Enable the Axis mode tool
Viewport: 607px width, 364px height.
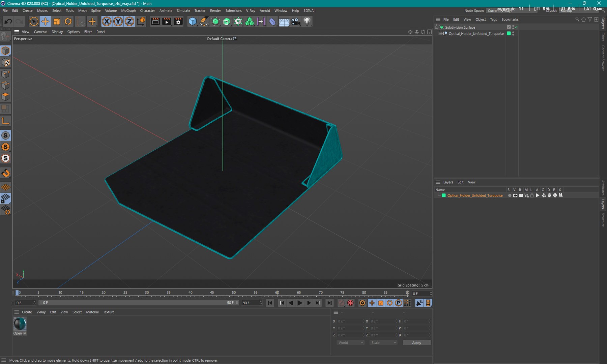[x=6, y=121]
